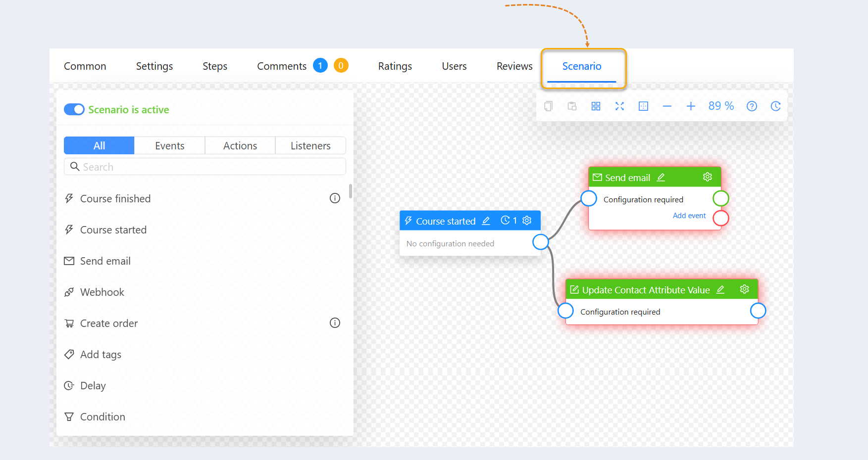
Task: Click the green output port on Send email
Action: point(720,198)
